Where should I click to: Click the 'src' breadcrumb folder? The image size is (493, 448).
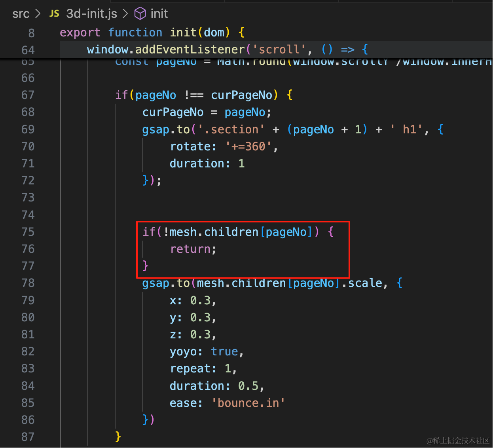point(21,14)
